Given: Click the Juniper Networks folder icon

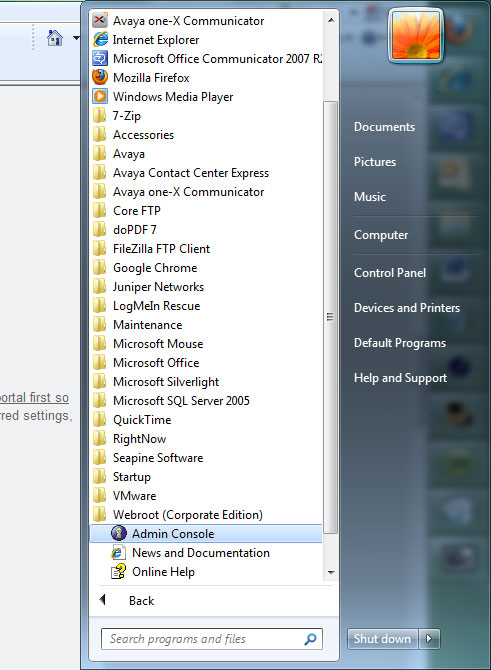Looking at the screenshot, I should [x=100, y=287].
